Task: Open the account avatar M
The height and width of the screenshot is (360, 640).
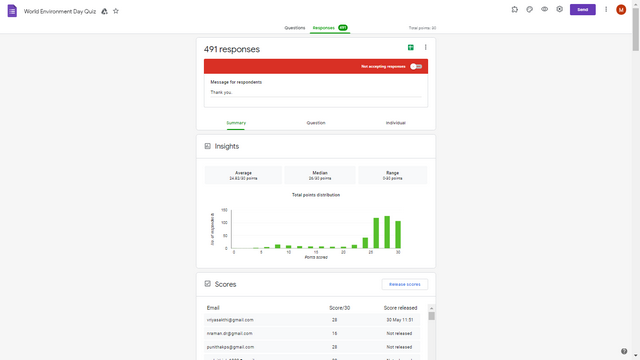Action: pyautogui.click(x=621, y=9)
